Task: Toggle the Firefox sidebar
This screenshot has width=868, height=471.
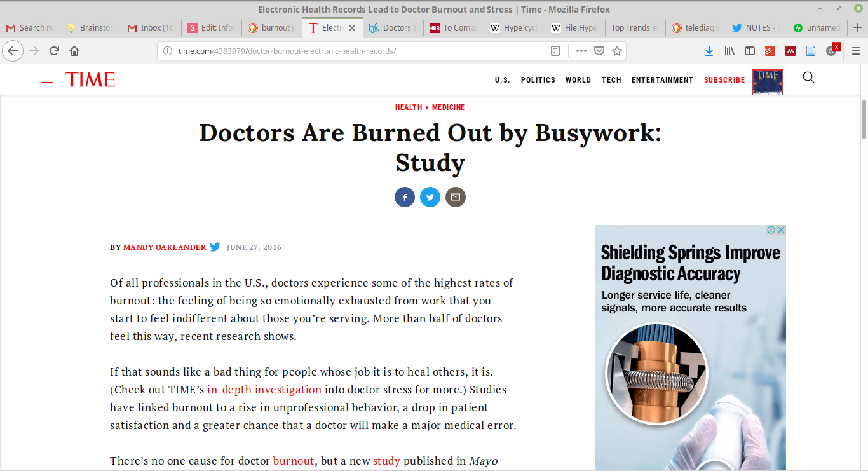Action: (750, 51)
